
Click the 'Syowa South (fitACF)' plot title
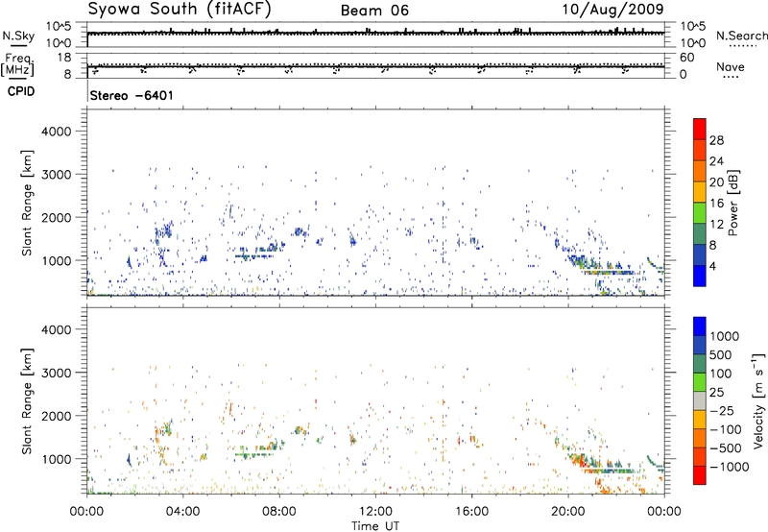click(180, 10)
